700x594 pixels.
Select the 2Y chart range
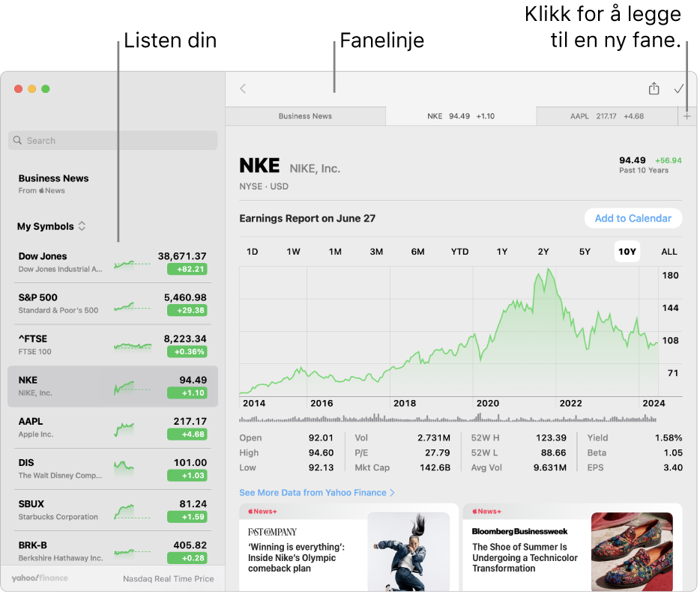click(x=543, y=252)
